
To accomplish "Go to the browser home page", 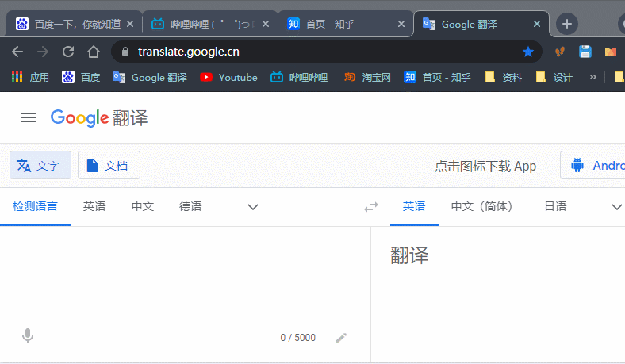I will (94, 52).
